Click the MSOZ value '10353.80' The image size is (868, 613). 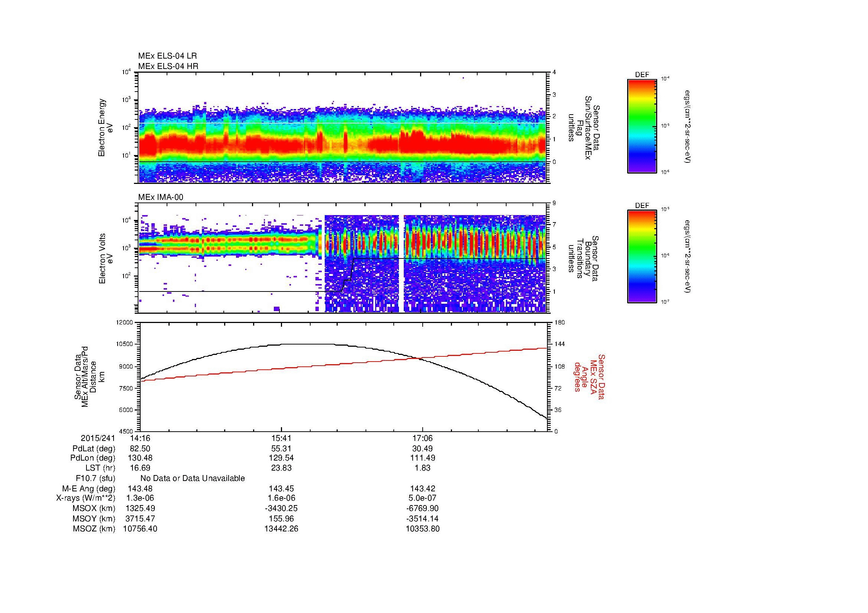pos(422,529)
